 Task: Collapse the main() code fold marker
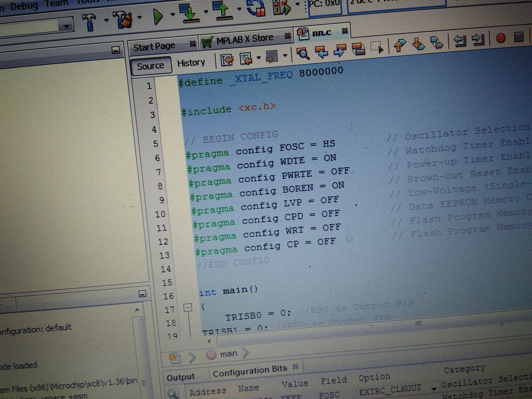pyautogui.click(x=188, y=307)
